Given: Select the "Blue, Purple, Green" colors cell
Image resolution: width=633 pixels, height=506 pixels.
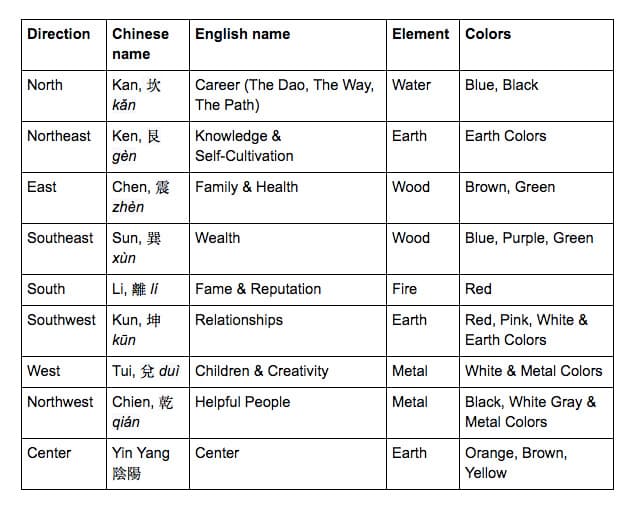Looking at the screenshot, I should point(529,238).
